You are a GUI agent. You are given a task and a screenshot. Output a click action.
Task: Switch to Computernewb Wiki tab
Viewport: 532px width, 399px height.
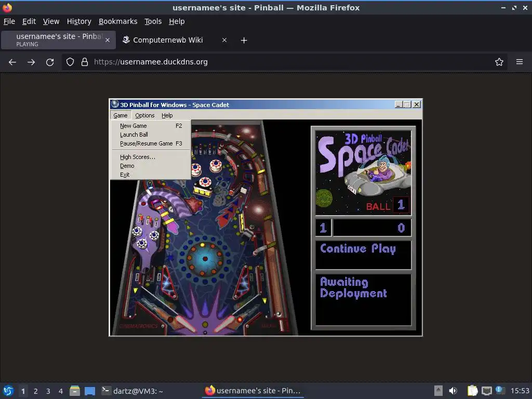click(175, 40)
